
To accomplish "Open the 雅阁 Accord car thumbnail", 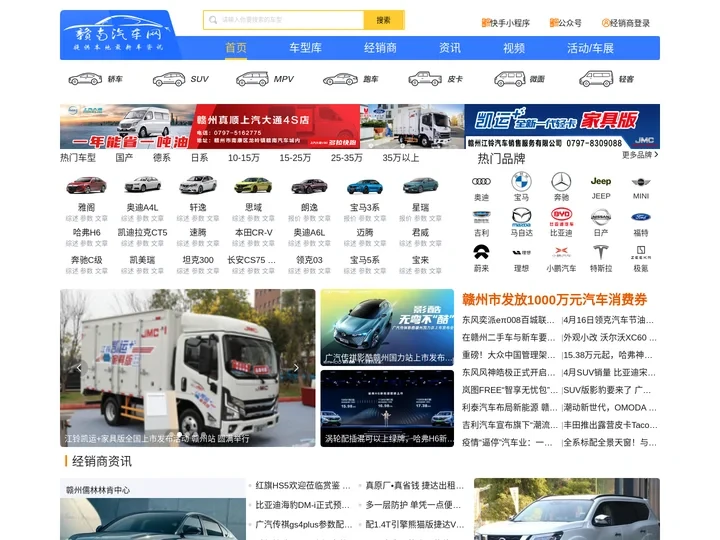I will pos(86,186).
